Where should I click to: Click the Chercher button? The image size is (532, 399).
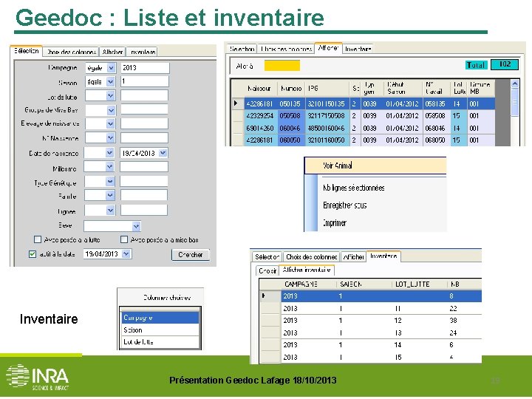click(x=191, y=255)
